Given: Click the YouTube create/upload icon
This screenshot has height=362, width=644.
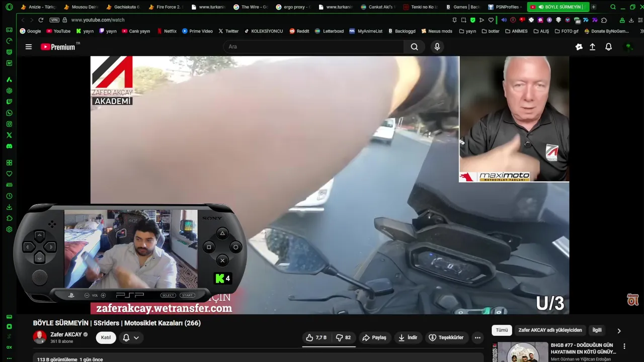Looking at the screenshot, I should coord(592,47).
